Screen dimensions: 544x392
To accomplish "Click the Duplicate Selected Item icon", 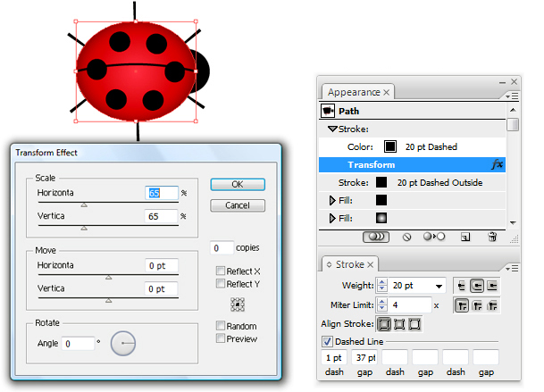I will [465, 237].
